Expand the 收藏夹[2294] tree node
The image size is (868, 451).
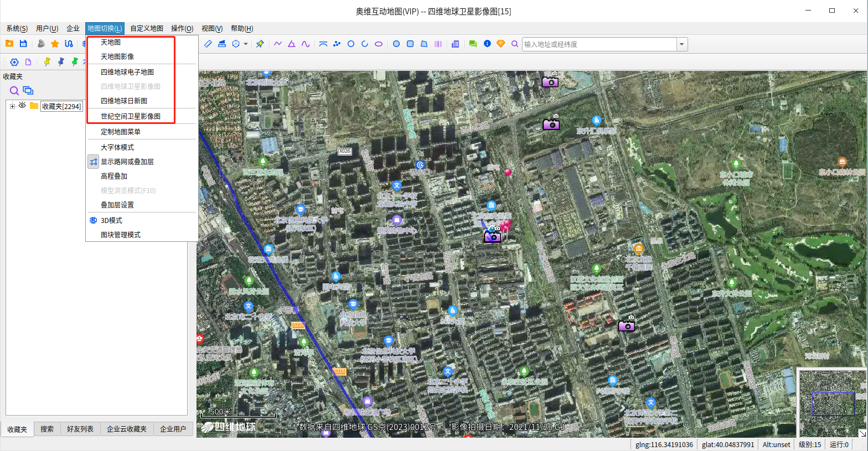[12, 106]
